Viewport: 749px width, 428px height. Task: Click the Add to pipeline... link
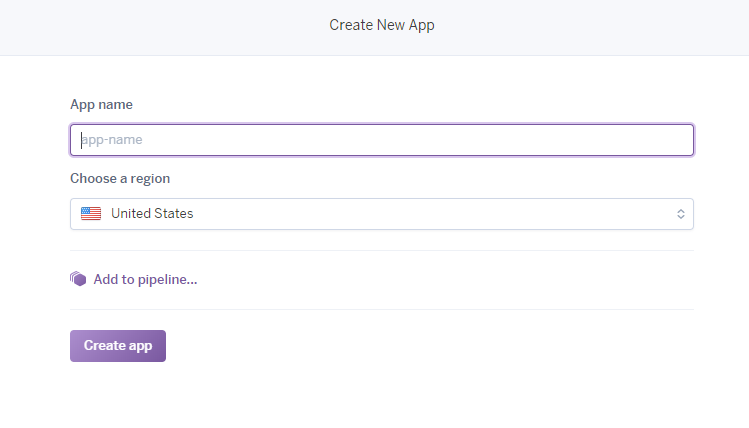(145, 279)
